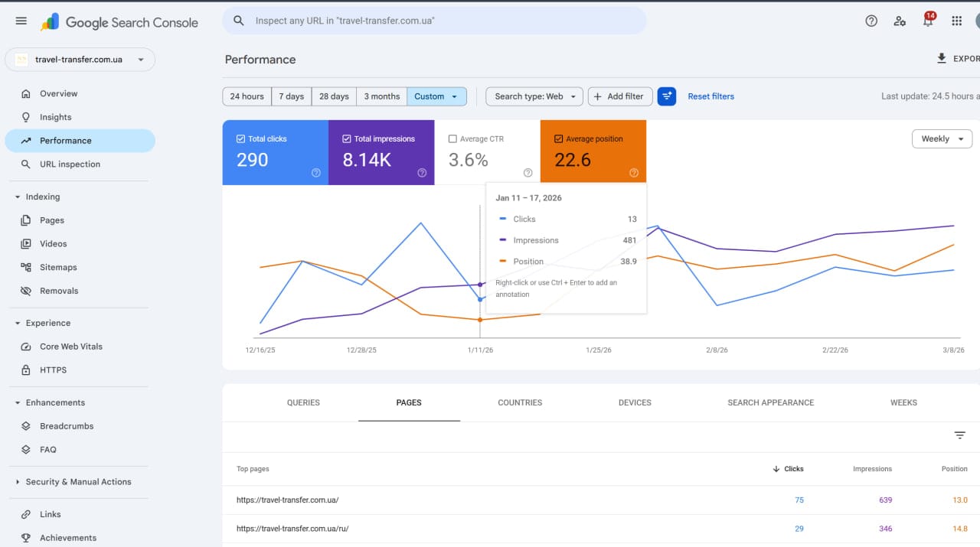This screenshot has height=547, width=980.
Task: Select the Pages tab
Action: click(409, 402)
